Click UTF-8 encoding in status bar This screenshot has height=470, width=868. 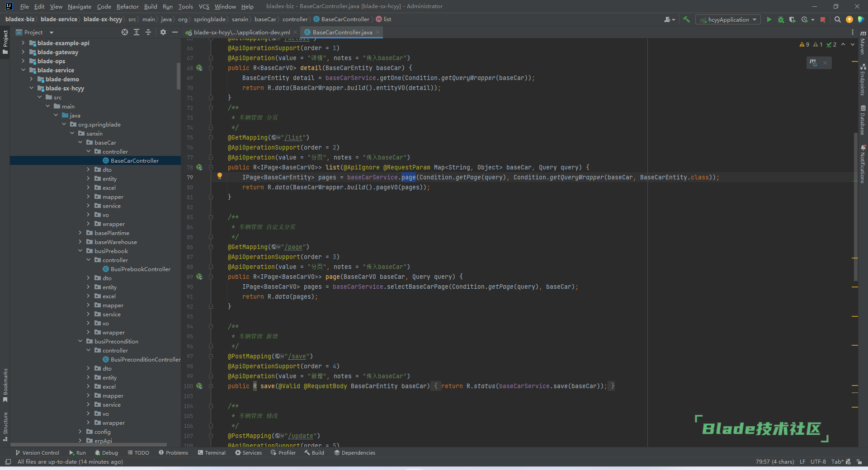[818, 461]
